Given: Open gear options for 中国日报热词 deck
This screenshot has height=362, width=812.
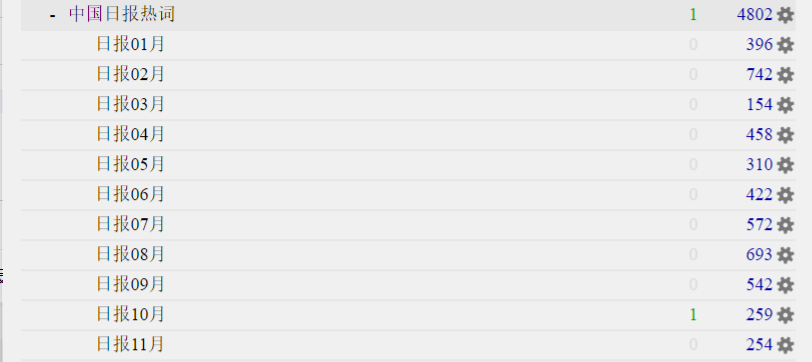Looking at the screenshot, I should coord(786,15).
